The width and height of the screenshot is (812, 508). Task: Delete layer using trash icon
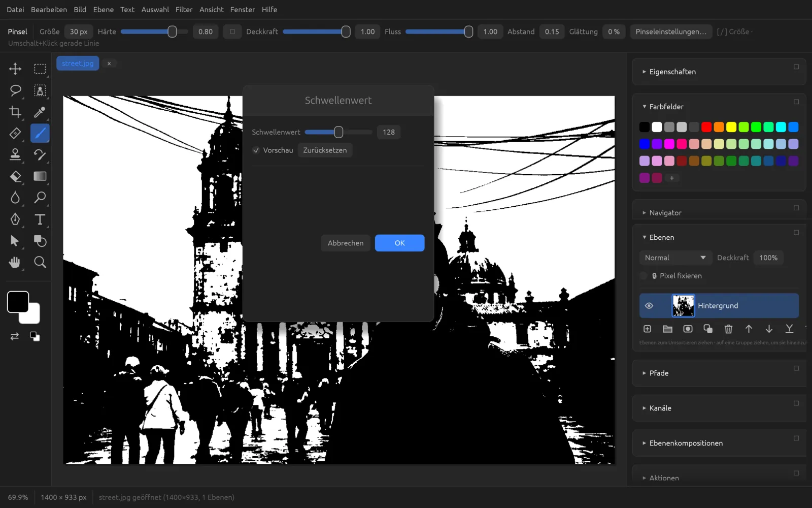click(x=728, y=329)
